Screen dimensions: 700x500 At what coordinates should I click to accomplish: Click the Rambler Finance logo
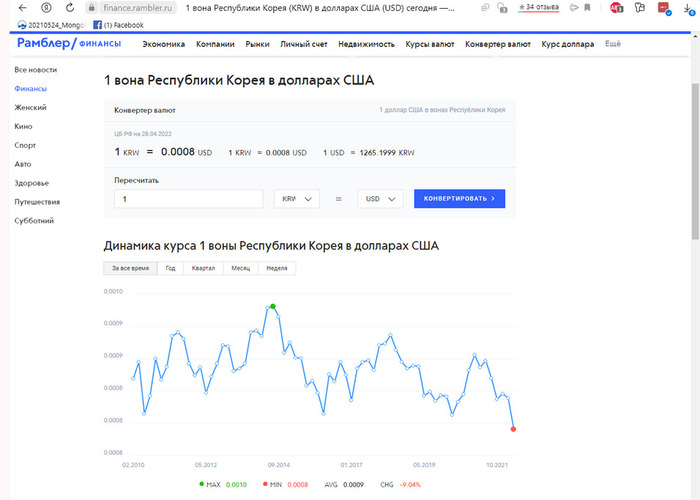(x=69, y=44)
